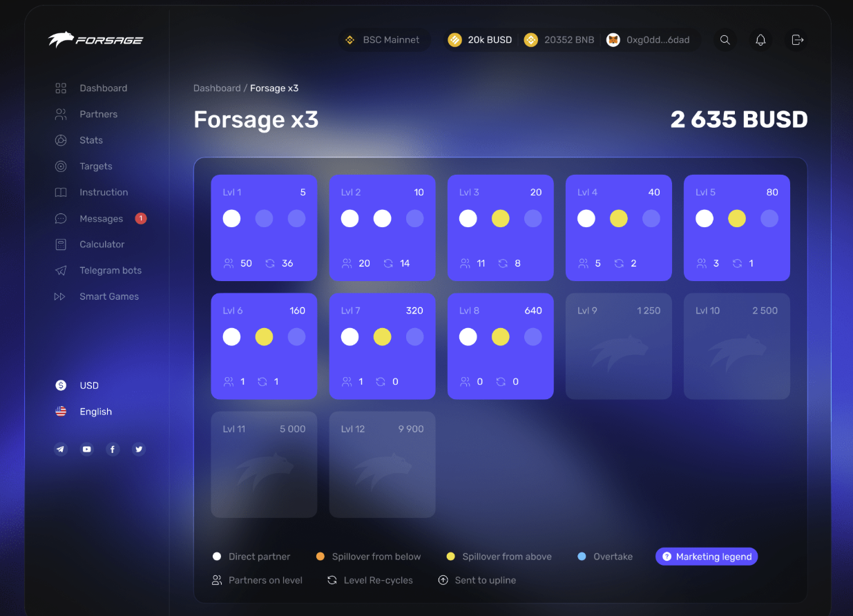This screenshot has width=853, height=616.
Task: Click the partners icon showing 11 in Lvl 3
Action: coord(466,263)
